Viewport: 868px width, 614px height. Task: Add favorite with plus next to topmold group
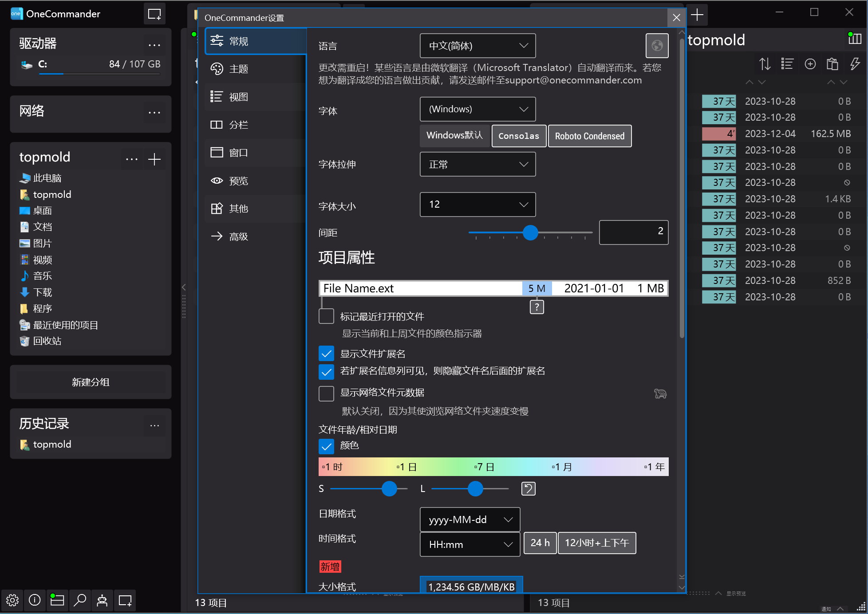154,159
